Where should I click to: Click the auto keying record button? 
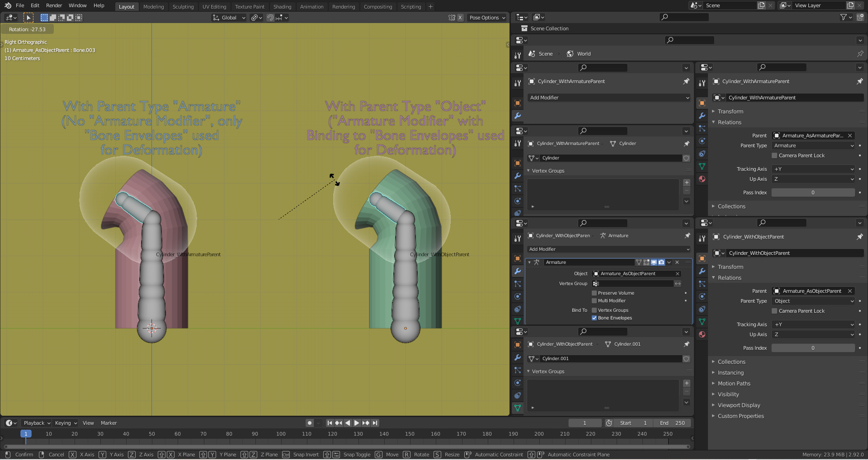pyautogui.click(x=309, y=423)
